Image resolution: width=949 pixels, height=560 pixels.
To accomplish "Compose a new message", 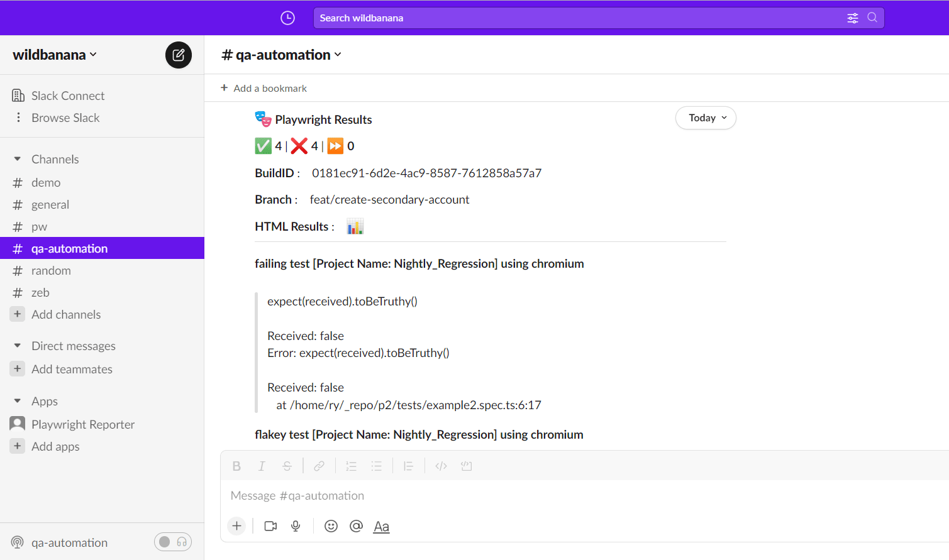I will tap(179, 55).
